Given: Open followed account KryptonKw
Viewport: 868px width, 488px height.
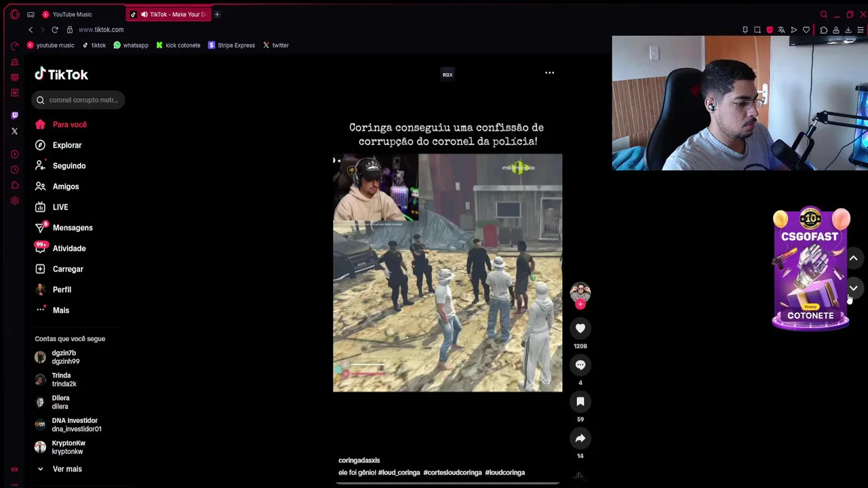Looking at the screenshot, I should (x=60, y=447).
